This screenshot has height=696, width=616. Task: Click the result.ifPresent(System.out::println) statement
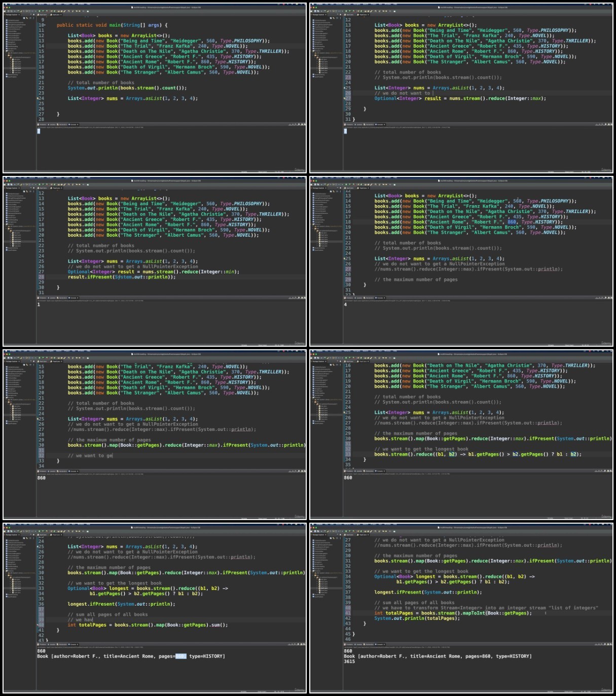pos(122,277)
